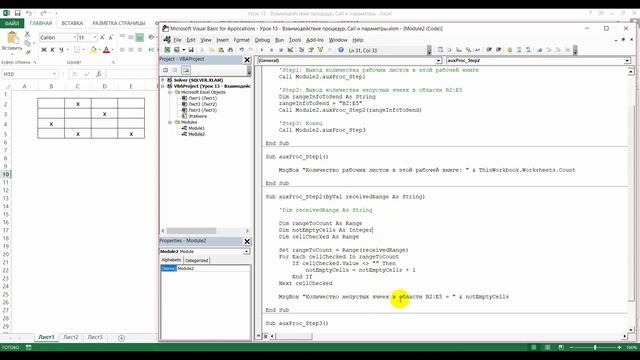
Task: Close the Properties - Module2 panel
Action: point(247,241)
